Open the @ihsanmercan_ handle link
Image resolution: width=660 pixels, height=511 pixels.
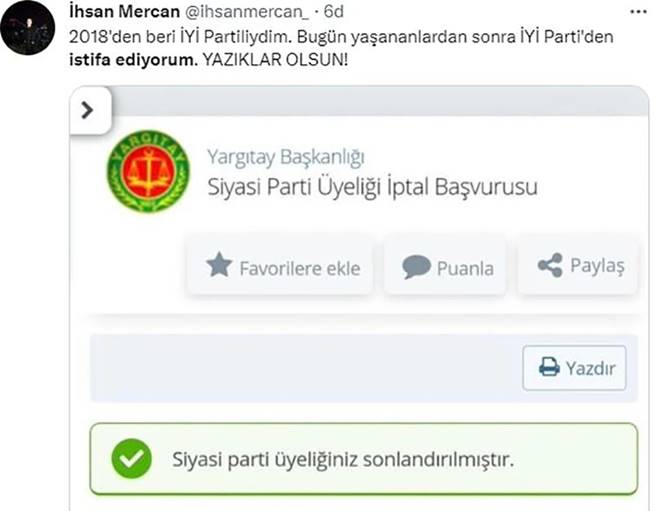(247, 12)
